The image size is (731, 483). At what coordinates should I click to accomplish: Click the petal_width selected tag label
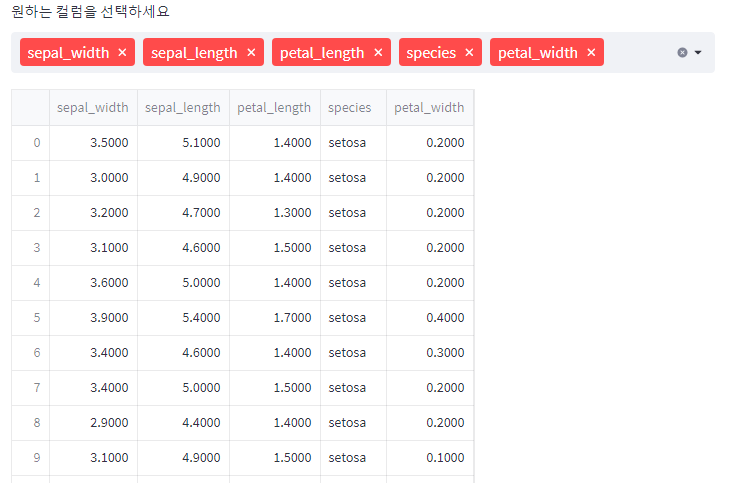(x=538, y=53)
